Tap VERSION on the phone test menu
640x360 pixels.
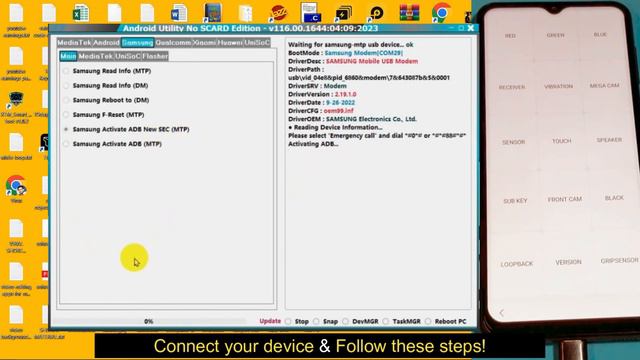click(x=568, y=262)
